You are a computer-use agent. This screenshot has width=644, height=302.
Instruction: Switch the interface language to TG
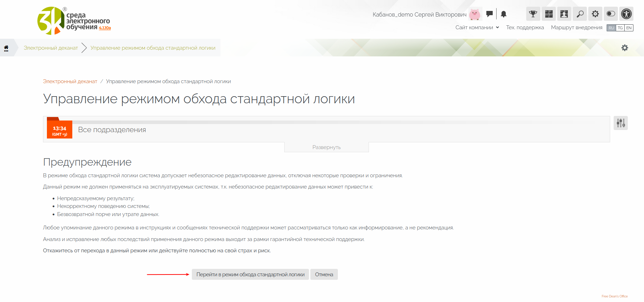pyautogui.click(x=620, y=28)
